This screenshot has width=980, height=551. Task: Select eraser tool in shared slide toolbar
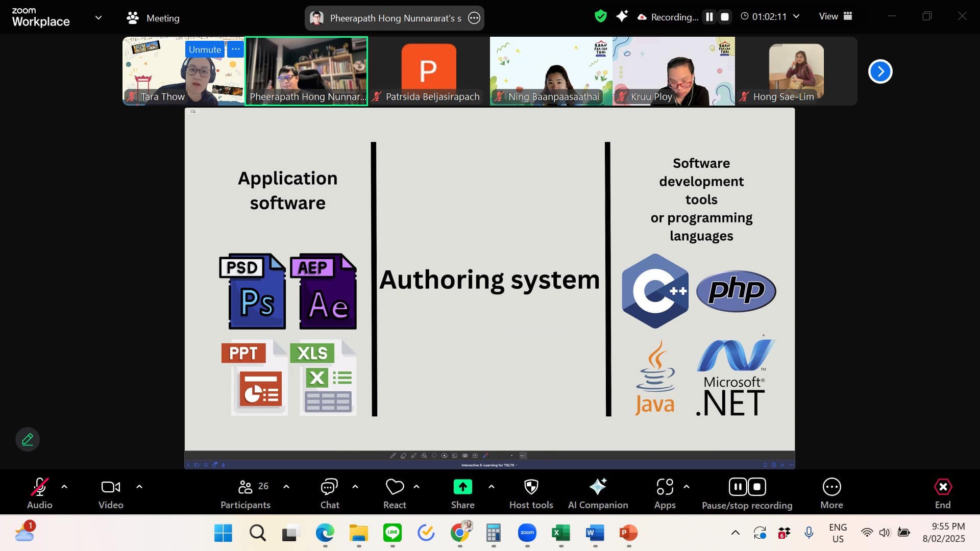[403, 456]
